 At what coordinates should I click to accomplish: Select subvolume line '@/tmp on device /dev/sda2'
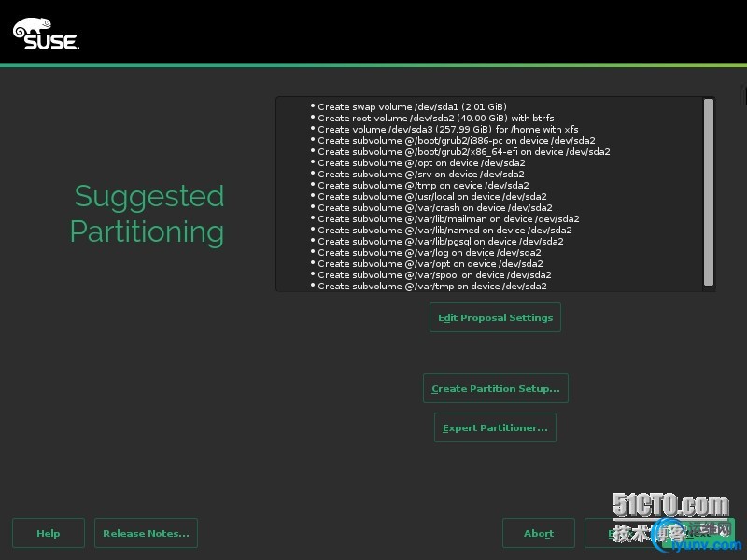424,185
